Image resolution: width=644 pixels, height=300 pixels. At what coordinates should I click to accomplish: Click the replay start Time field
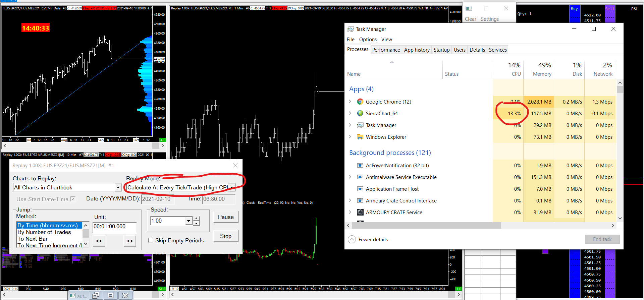click(219, 199)
